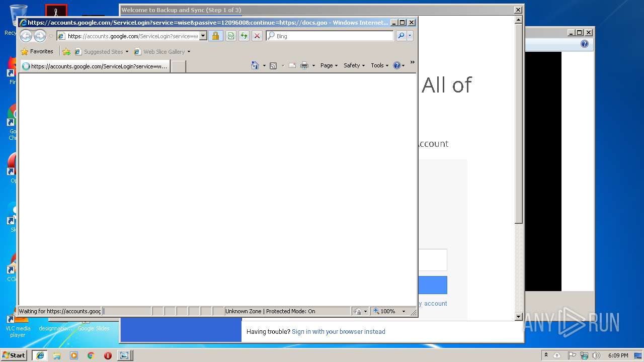Click Sign in with your browser instead
This screenshot has width=644, height=362.
point(338,332)
